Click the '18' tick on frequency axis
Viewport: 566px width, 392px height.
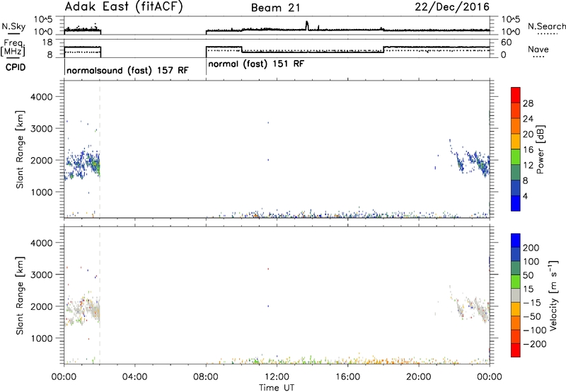[x=47, y=42]
